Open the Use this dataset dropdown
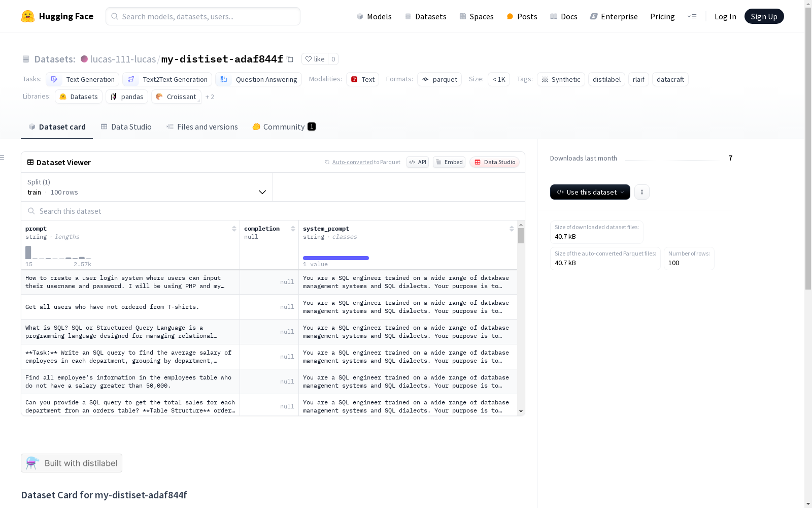812x508 pixels. coord(590,192)
